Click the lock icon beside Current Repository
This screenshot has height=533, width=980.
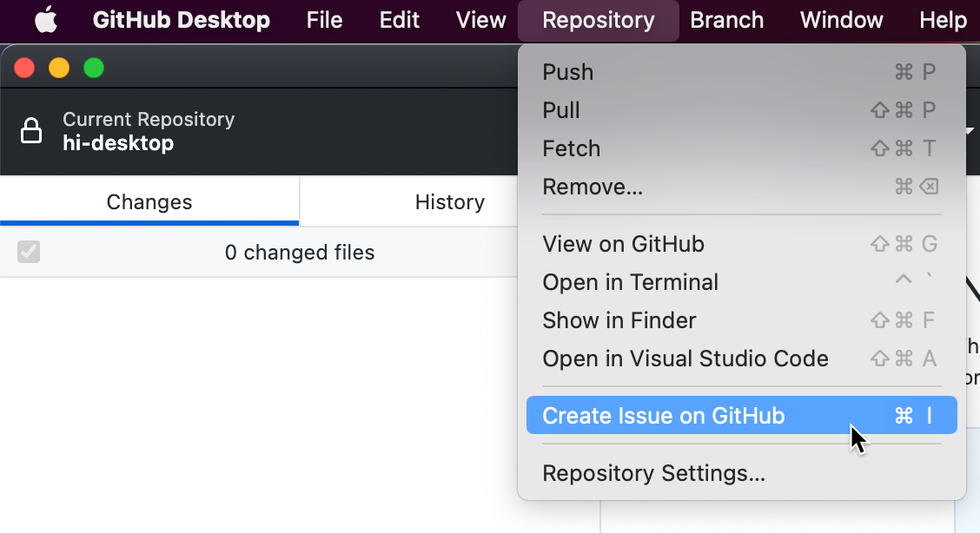click(x=32, y=129)
